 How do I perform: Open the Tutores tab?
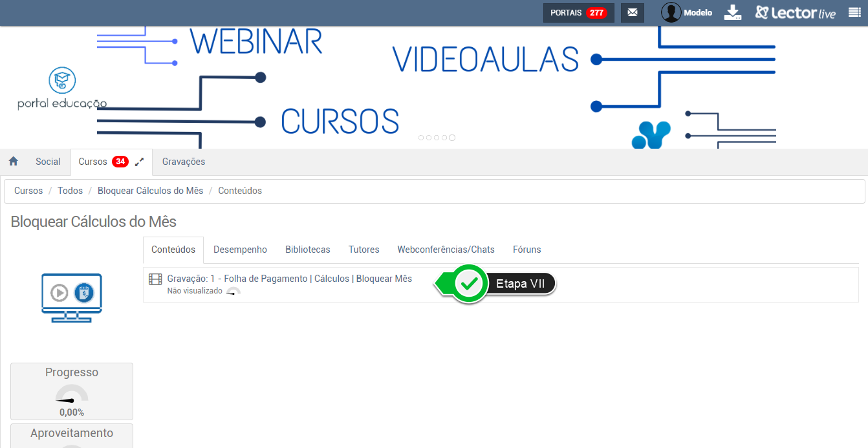364,250
